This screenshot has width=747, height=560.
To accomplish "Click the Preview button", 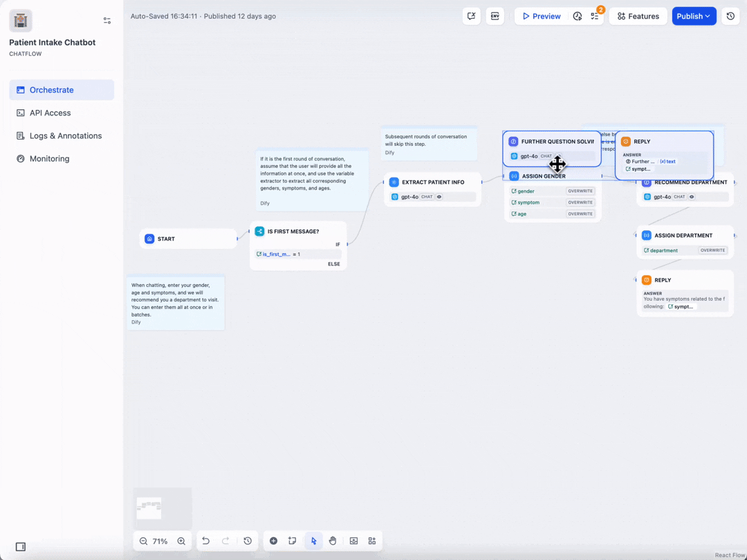I will (x=540, y=15).
